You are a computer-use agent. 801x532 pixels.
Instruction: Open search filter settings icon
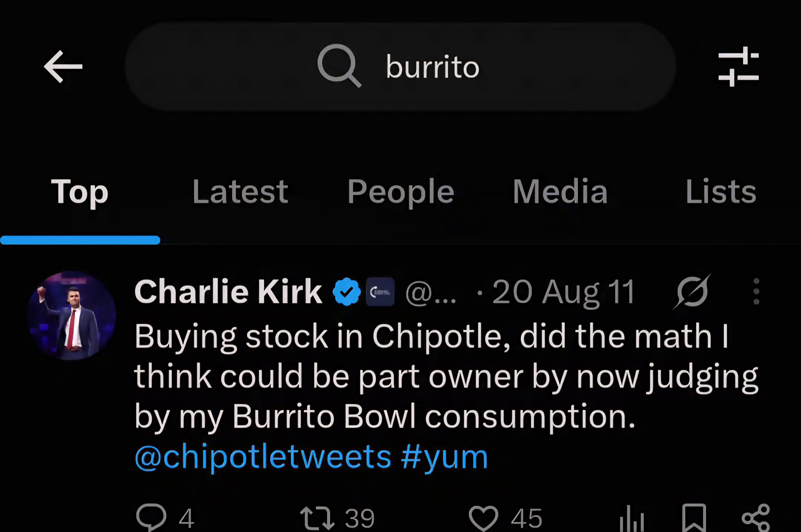coord(738,66)
